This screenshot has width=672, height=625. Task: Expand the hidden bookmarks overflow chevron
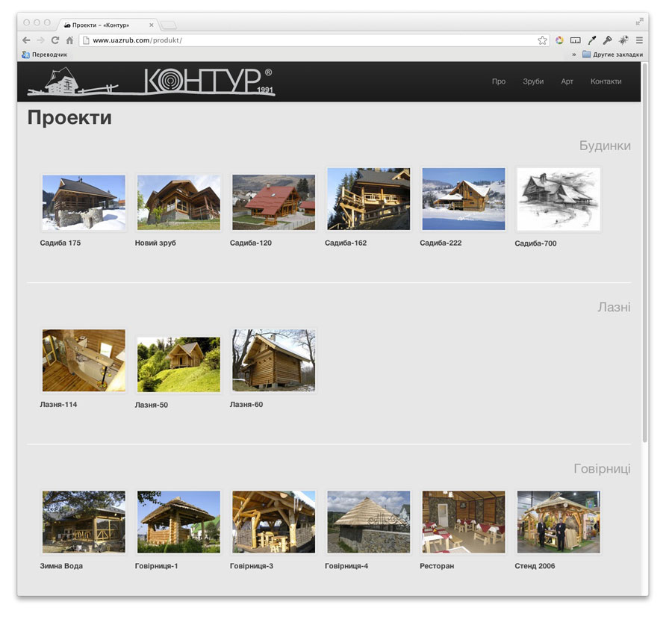573,55
